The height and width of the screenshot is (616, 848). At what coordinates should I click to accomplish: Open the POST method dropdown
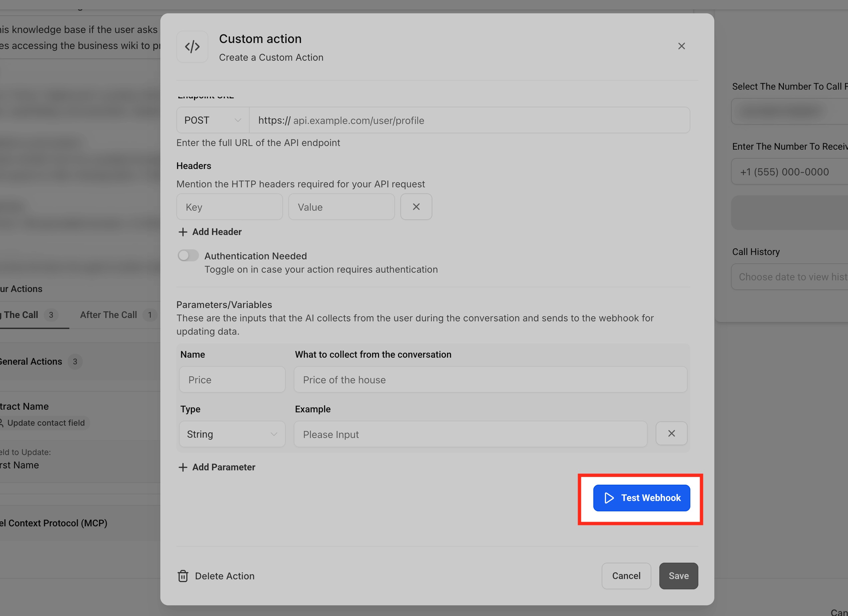pos(212,120)
